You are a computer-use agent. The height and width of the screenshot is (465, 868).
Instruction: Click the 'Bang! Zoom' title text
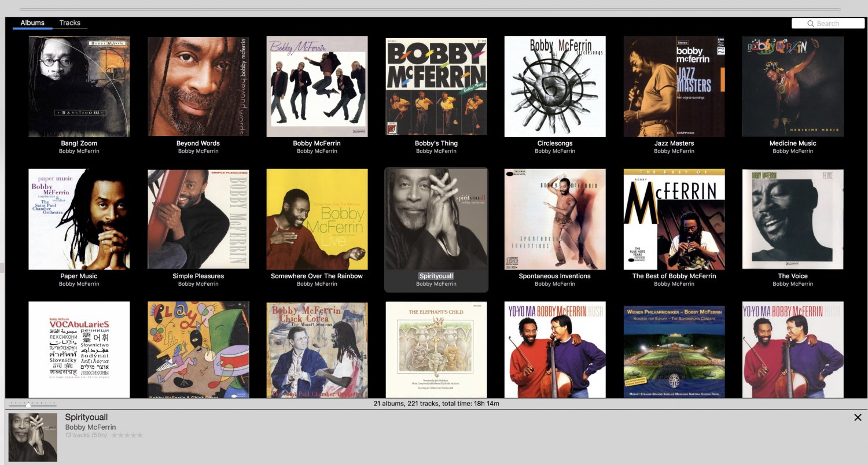[x=79, y=143]
